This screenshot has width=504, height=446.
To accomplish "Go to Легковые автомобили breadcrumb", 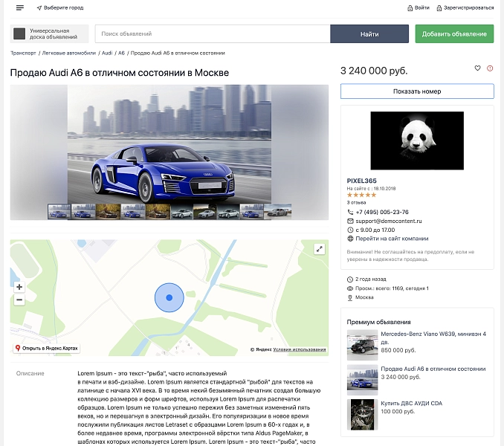I will (x=69, y=53).
